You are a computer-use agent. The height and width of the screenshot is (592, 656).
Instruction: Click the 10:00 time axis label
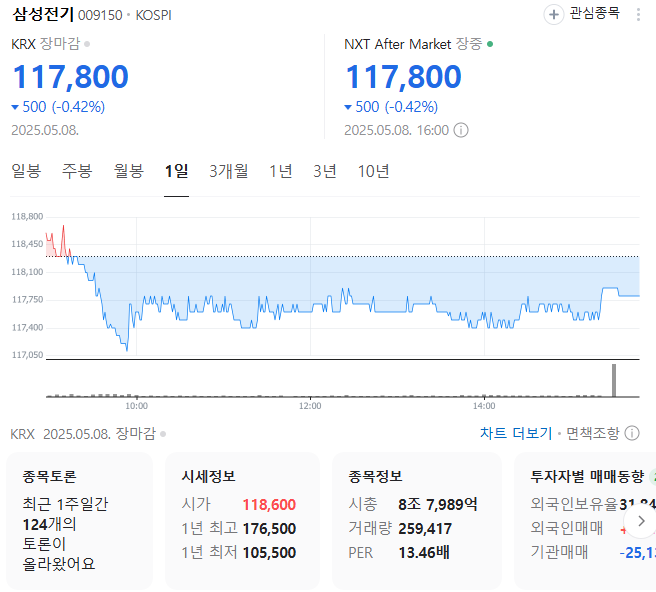click(x=136, y=406)
